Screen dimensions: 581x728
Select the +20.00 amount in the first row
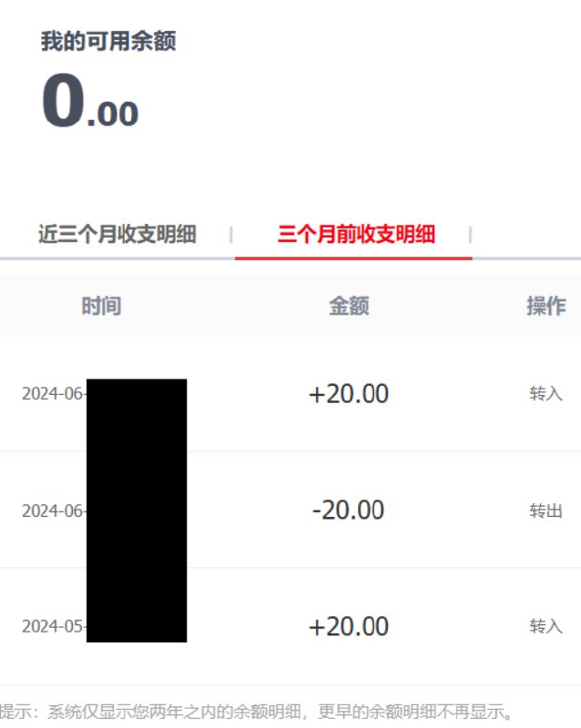[348, 393]
